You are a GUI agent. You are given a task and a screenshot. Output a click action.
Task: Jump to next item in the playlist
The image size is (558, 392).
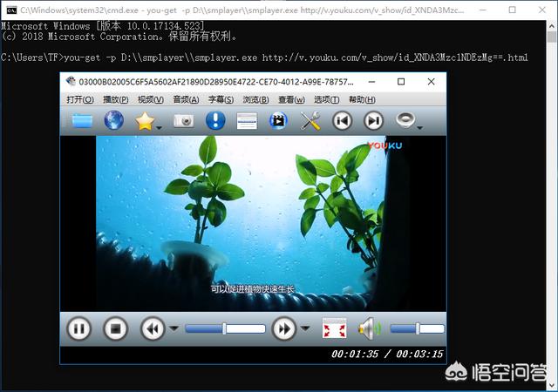pyautogui.click(x=373, y=121)
